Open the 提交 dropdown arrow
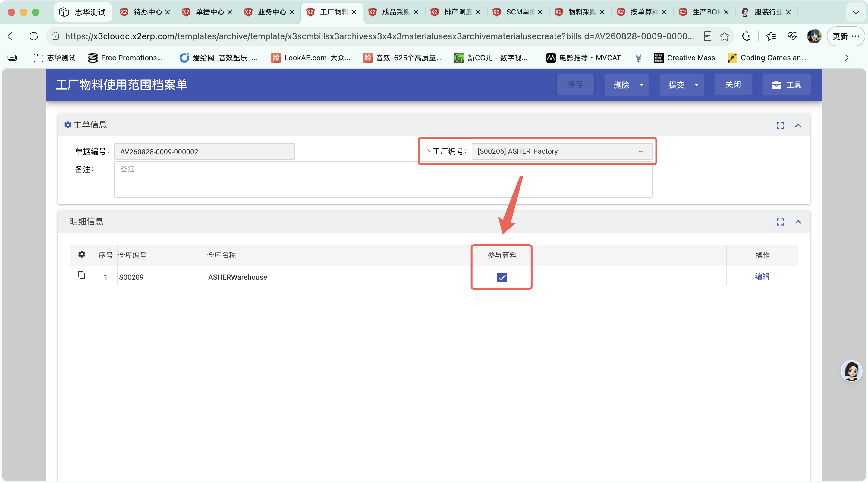The width and height of the screenshot is (868, 483). coord(696,85)
